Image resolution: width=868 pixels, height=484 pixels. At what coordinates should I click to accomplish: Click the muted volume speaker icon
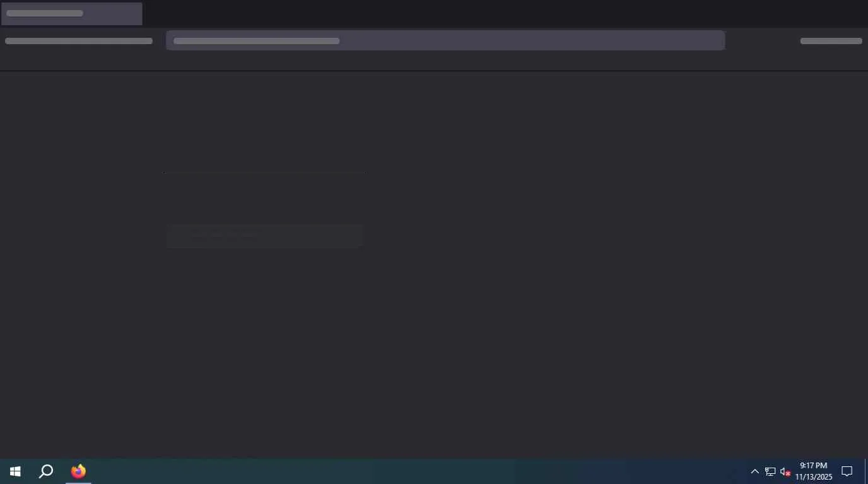click(x=785, y=471)
